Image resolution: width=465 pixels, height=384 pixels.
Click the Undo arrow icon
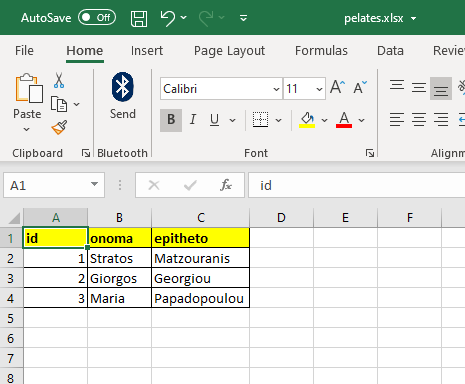click(168, 18)
